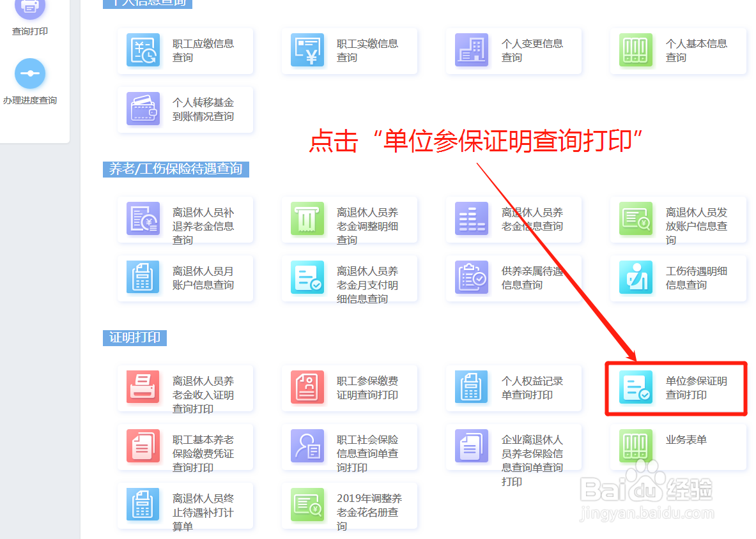
Task: Click the 个人基本信息查询 green icon
Action: click(x=636, y=50)
